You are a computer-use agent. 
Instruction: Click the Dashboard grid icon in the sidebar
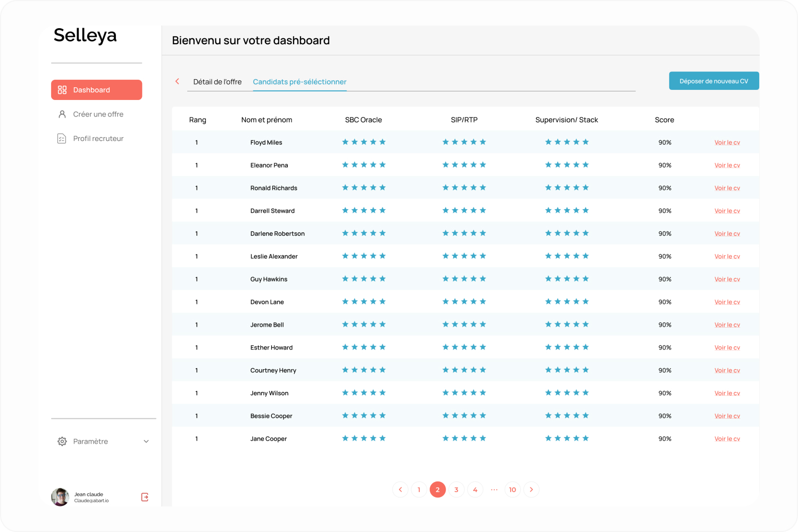click(62, 89)
